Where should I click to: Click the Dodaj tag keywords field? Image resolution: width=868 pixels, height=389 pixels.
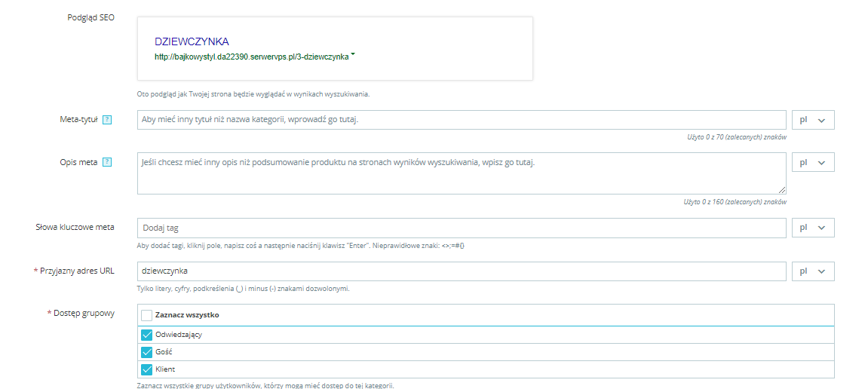pos(462,228)
